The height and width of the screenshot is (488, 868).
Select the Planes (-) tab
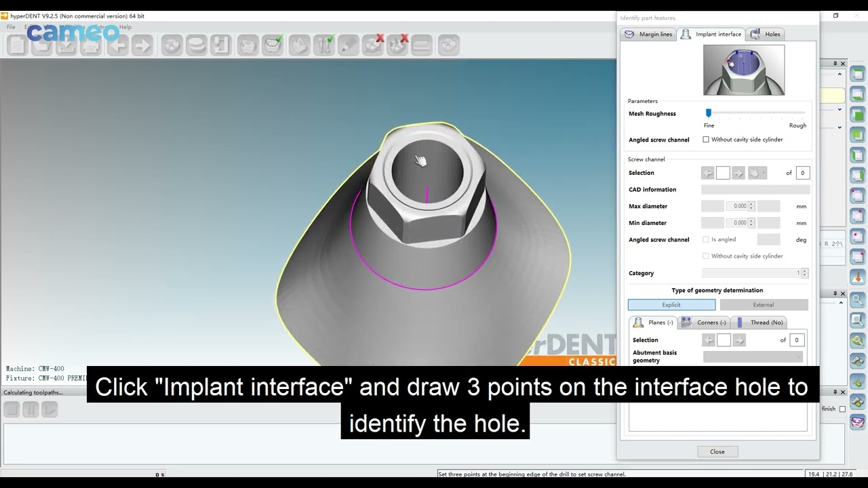coord(653,323)
